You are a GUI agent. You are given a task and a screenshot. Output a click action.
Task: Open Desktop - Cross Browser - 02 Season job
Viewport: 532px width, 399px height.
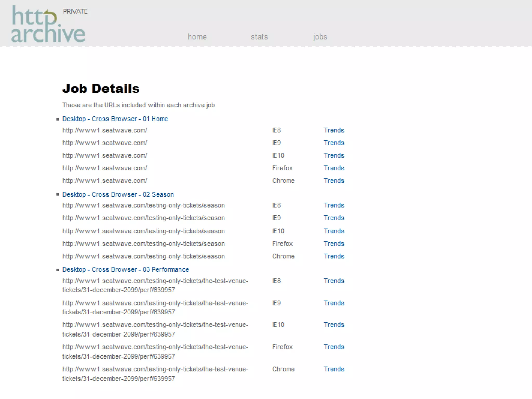click(x=118, y=195)
